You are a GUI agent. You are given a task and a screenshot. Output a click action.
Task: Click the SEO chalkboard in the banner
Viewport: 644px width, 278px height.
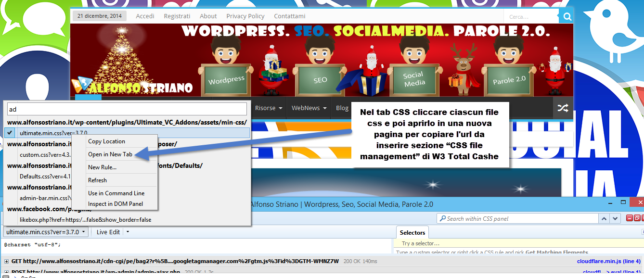coord(320,79)
